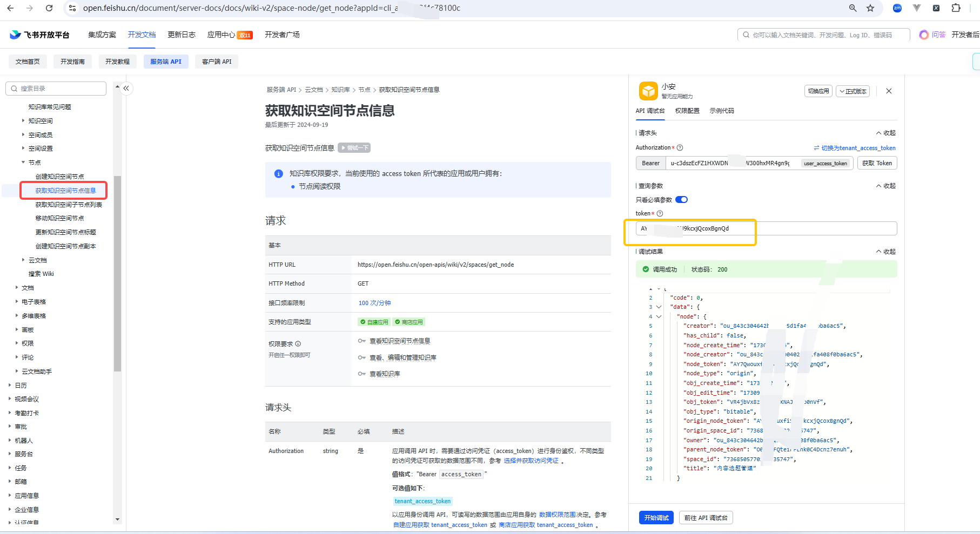This screenshot has width=980, height=534.
Task: Collapse the 节点 tree section
Action: (x=23, y=162)
